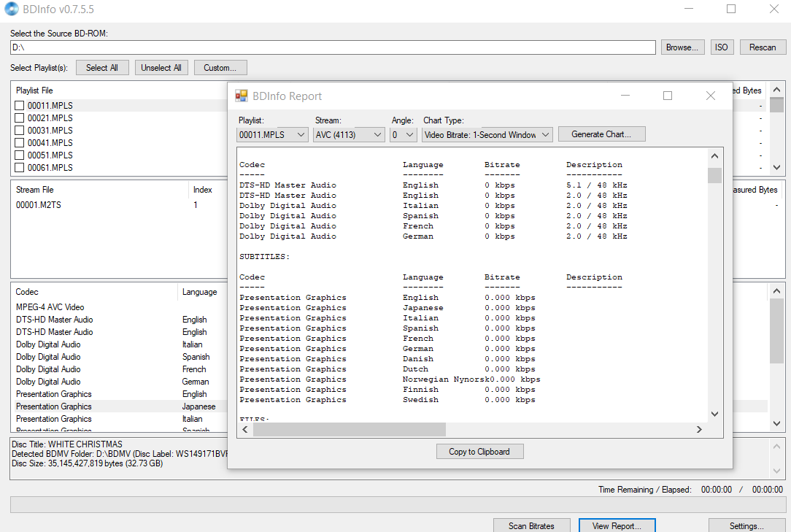The image size is (791, 532).
Task: Click the View Report button
Action: coord(617,525)
